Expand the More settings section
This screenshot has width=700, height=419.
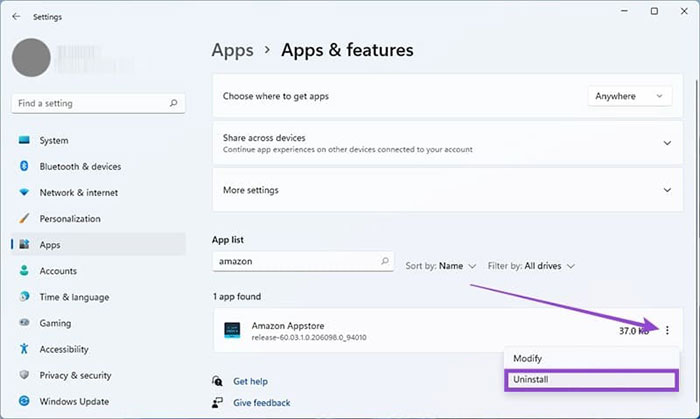point(667,190)
